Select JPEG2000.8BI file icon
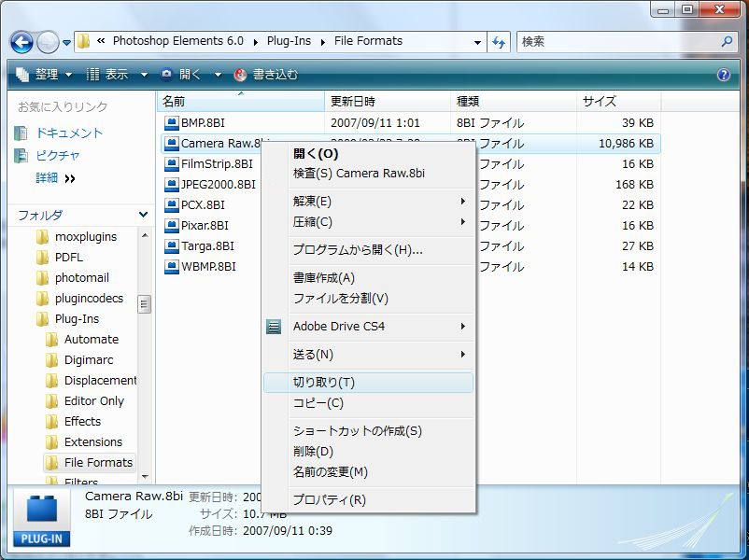This screenshot has height=560, width=749. coord(171,185)
